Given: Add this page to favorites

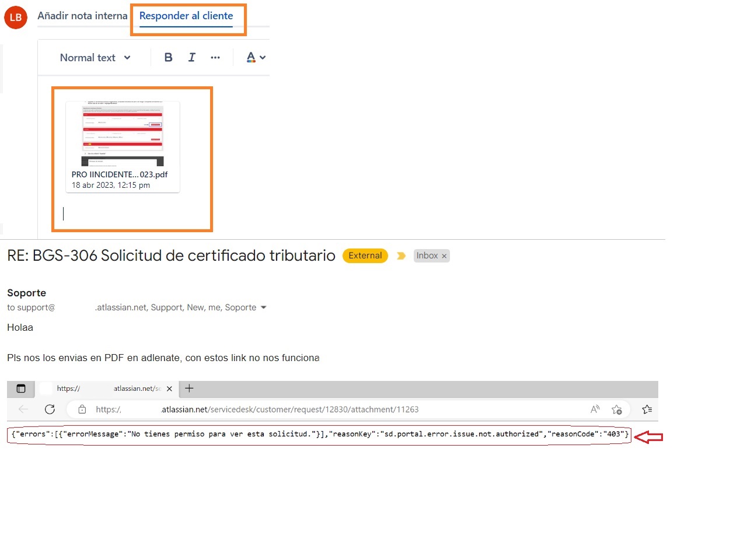Looking at the screenshot, I should click(617, 409).
